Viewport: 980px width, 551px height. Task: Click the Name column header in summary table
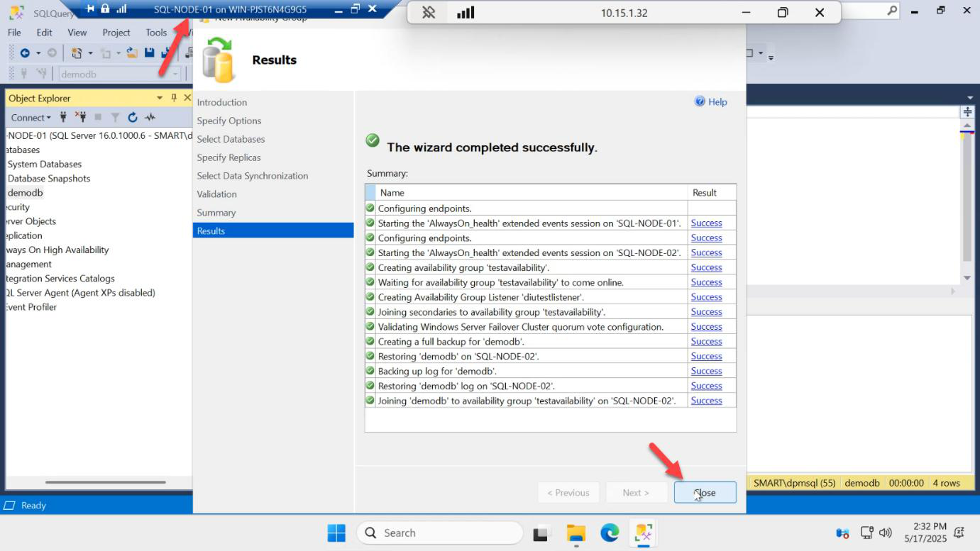[532, 192]
